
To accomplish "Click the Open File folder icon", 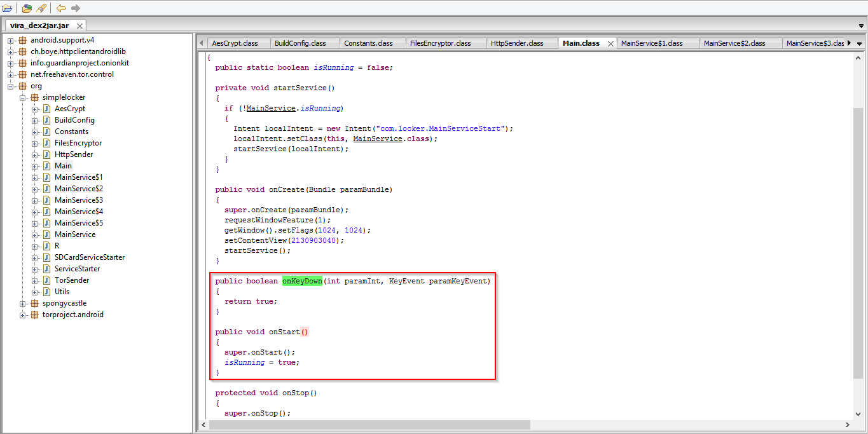I will [8, 8].
